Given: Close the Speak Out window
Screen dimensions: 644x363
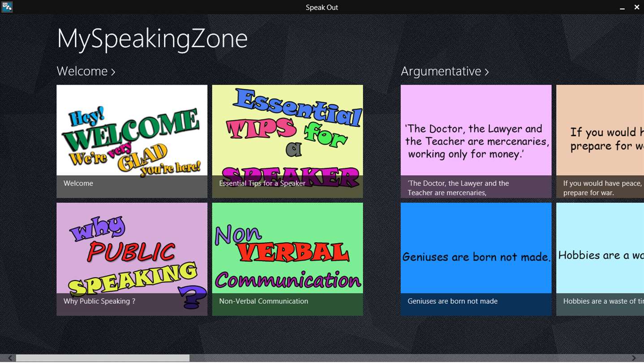Looking at the screenshot, I should (x=637, y=7).
